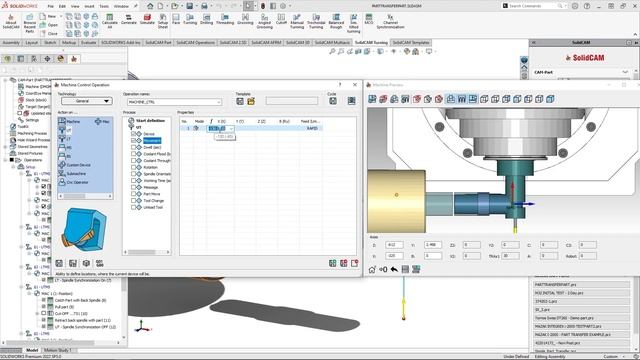Open the X value dropdown in properties row
Image resolution: width=640 pixels, height=360 pixels.
231,129
